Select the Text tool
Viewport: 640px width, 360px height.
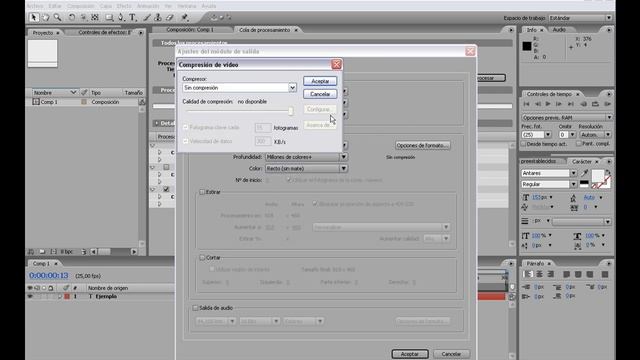point(132,17)
